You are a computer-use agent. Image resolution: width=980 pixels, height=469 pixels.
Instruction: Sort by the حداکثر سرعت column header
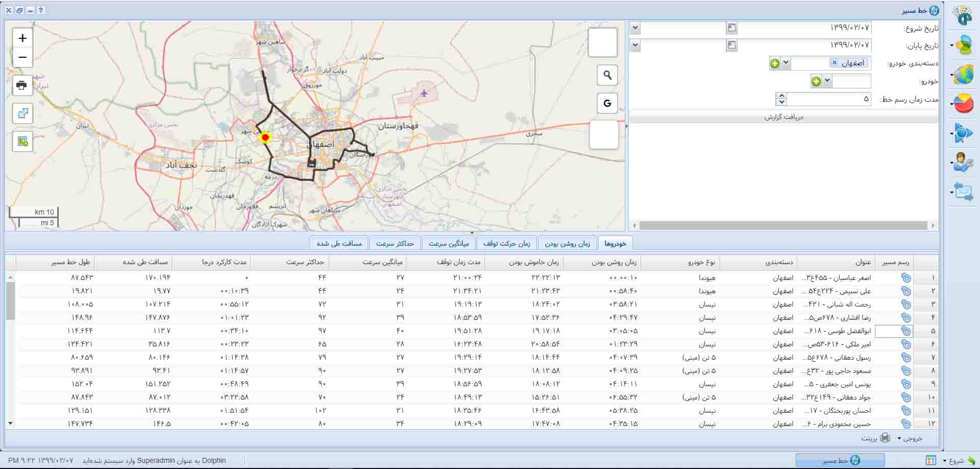pyautogui.click(x=289, y=262)
